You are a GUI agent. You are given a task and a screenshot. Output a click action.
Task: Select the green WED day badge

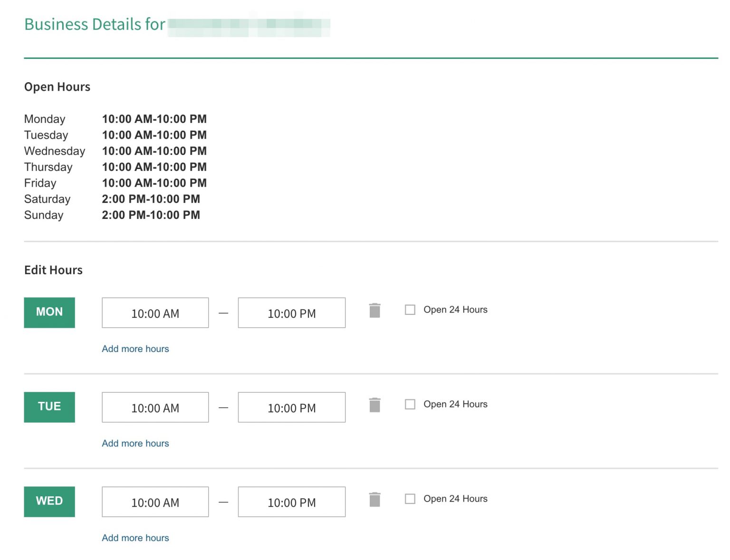pyautogui.click(x=49, y=501)
